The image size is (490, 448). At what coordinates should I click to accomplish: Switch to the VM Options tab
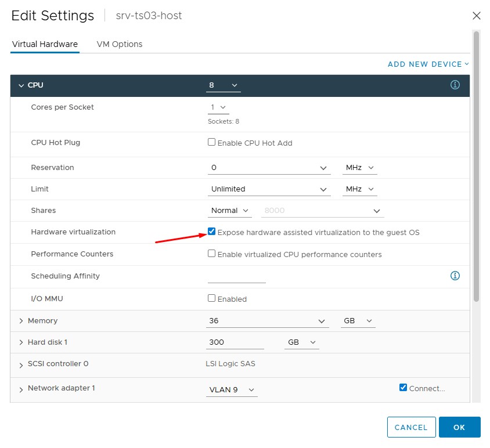click(119, 44)
